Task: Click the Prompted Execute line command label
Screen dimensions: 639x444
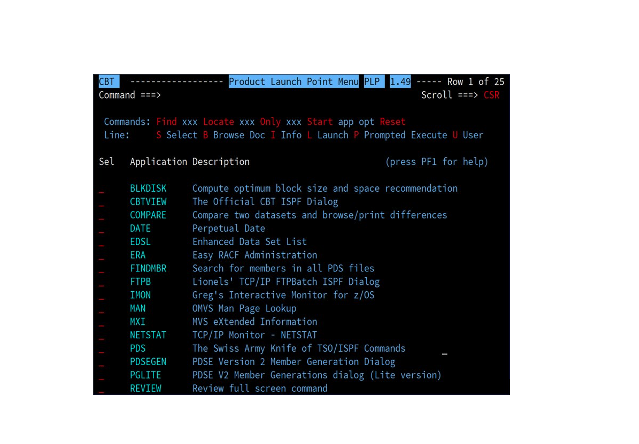Action: click(x=405, y=135)
